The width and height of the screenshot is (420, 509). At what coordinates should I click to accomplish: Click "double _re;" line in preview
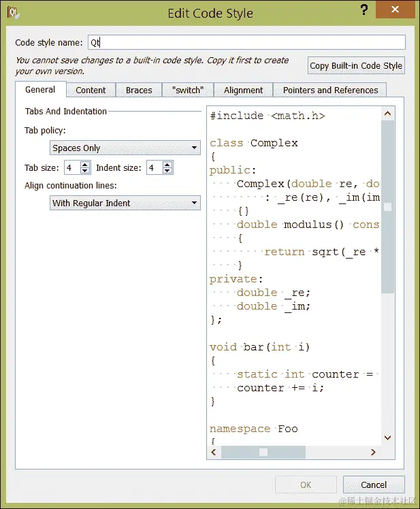(274, 293)
